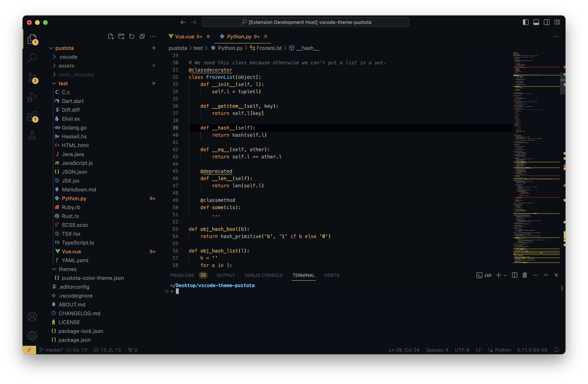Toggle the secondary side bar
Screen dimensions: 588x384
tap(546, 22)
